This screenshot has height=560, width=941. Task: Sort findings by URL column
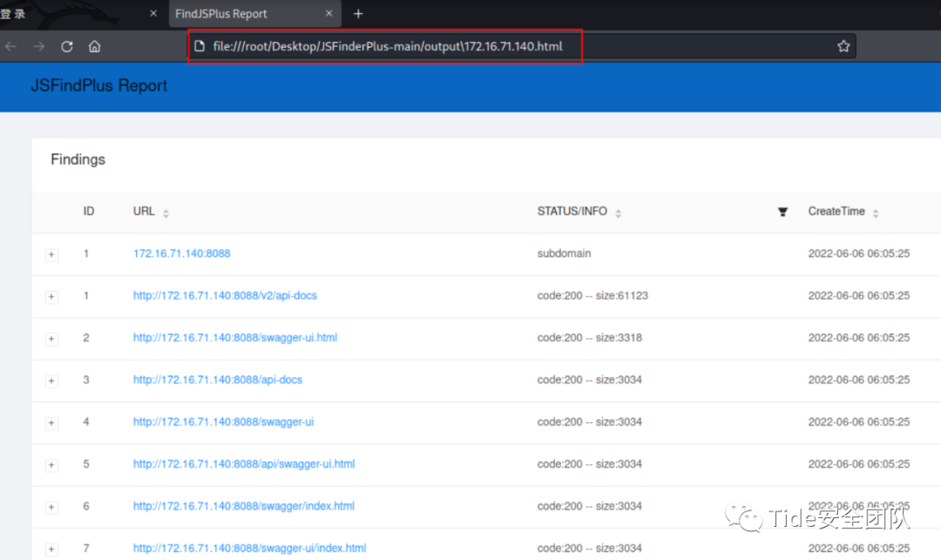166,213
